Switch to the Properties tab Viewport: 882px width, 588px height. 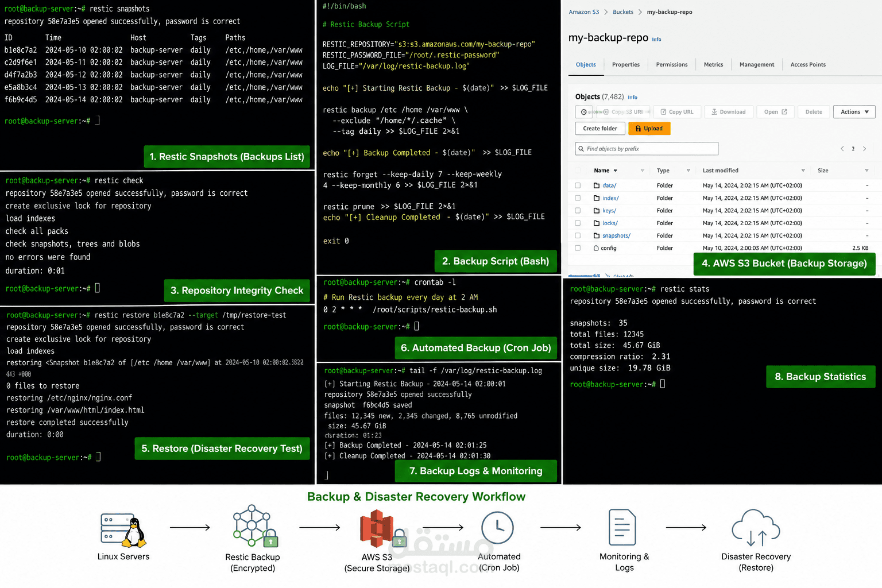coord(626,65)
